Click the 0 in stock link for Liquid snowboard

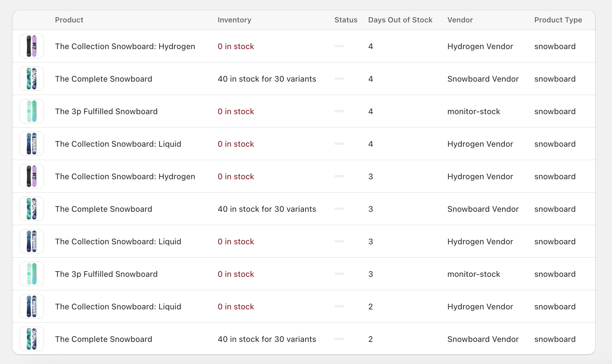point(236,144)
